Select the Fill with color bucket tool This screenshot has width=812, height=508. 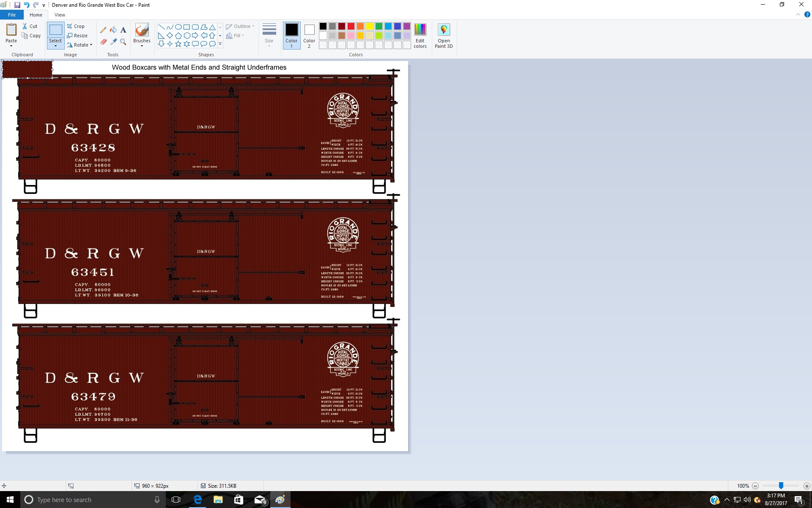click(113, 30)
